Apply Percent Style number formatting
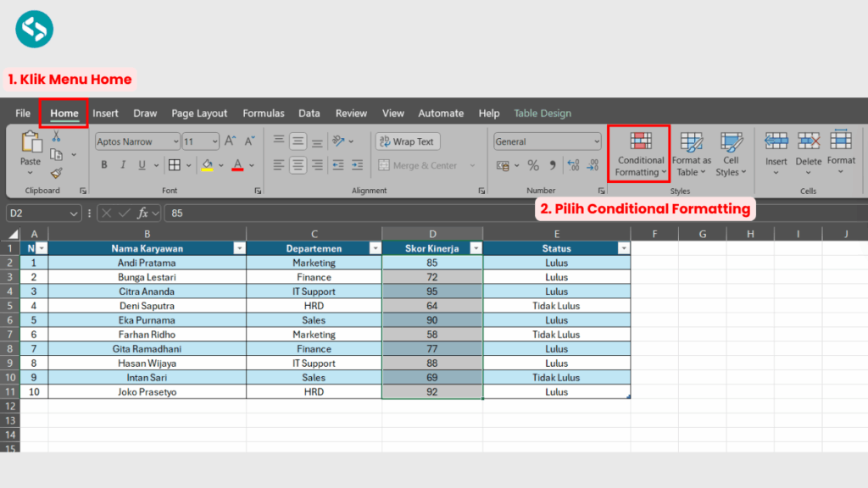 pyautogui.click(x=534, y=165)
